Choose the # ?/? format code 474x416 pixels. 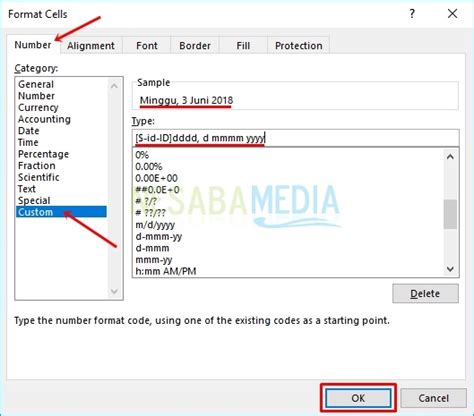(288, 202)
